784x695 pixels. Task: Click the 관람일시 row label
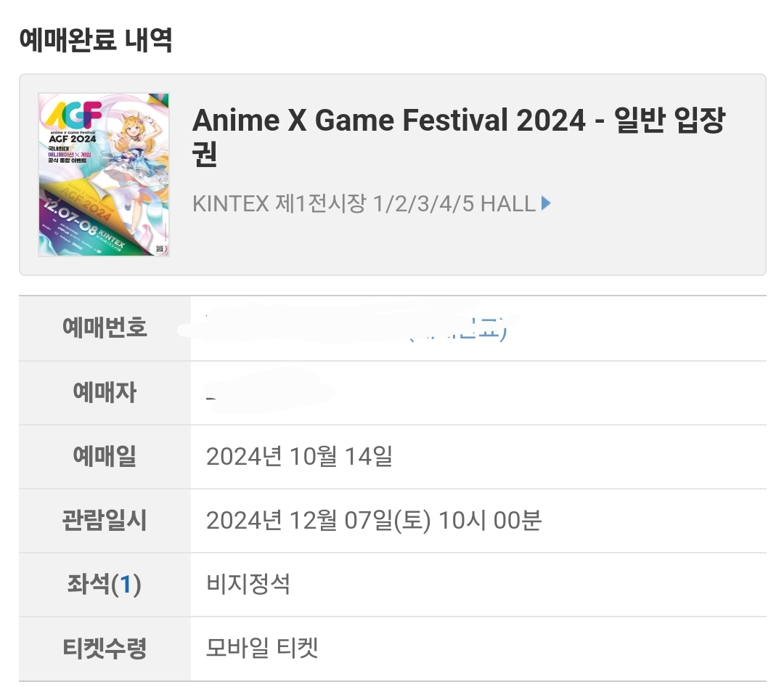click(105, 521)
